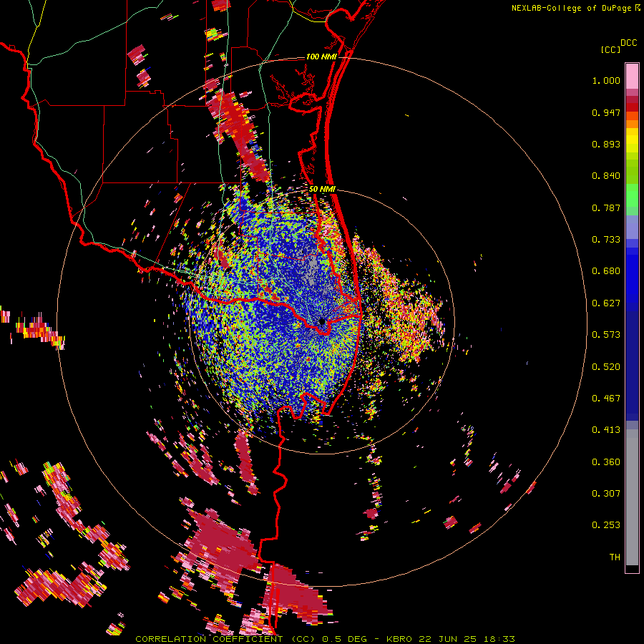Viewport: 644px width, 644px height.
Task: Click the 100 NMI range ring label
Action: (321, 57)
